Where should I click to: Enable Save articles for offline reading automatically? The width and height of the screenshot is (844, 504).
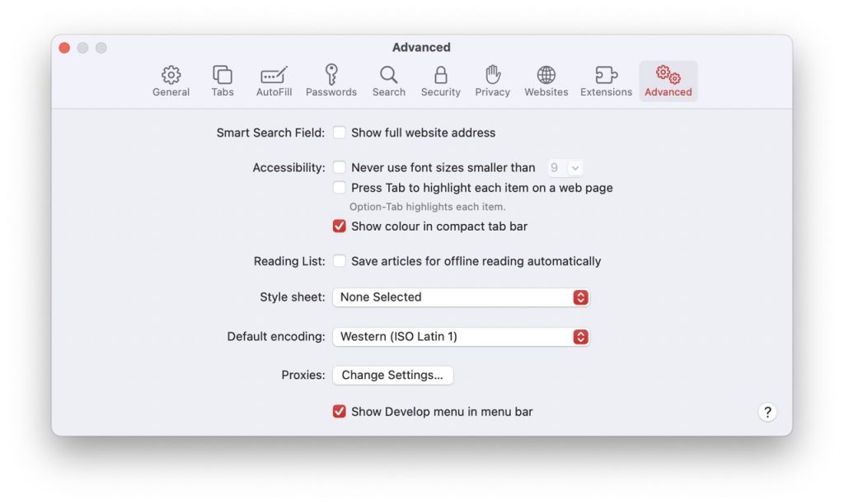coord(339,261)
